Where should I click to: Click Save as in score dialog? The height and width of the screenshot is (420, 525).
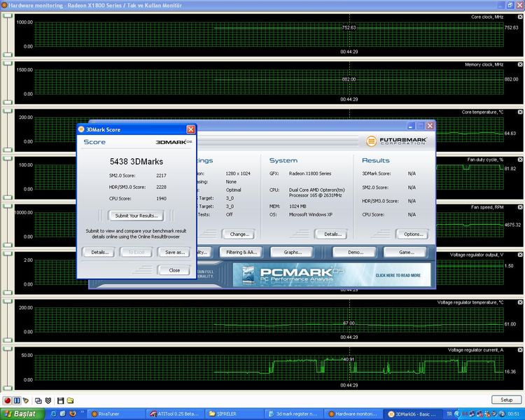pos(174,252)
